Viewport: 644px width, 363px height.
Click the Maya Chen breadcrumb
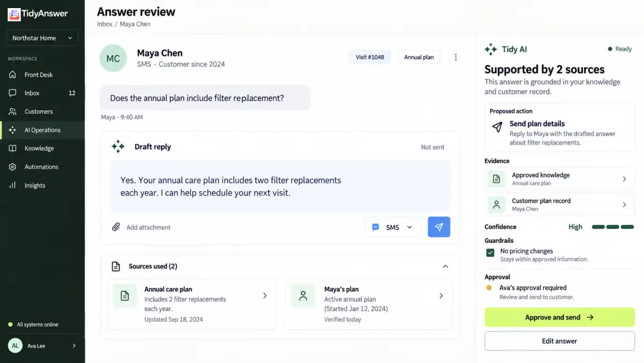[x=135, y=24]
